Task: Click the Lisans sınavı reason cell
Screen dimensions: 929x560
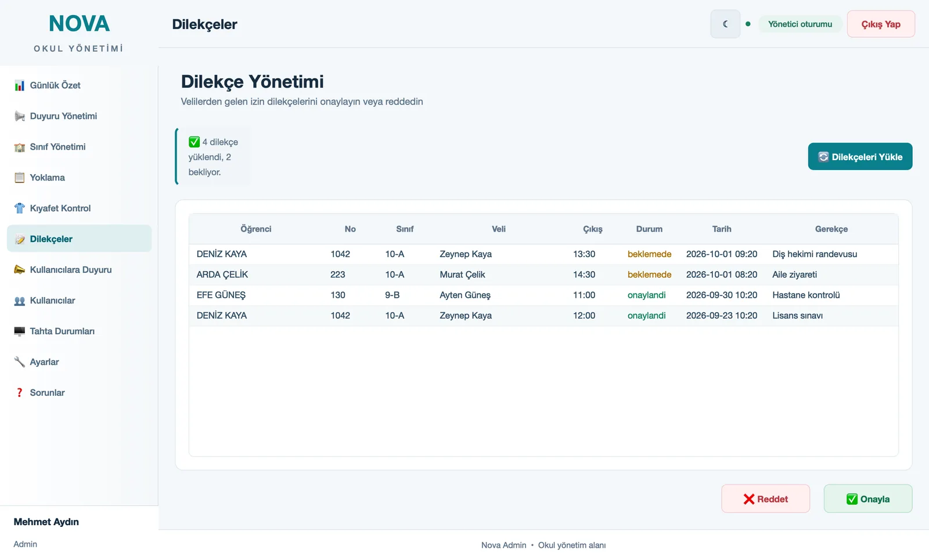Action: [797, 316]
